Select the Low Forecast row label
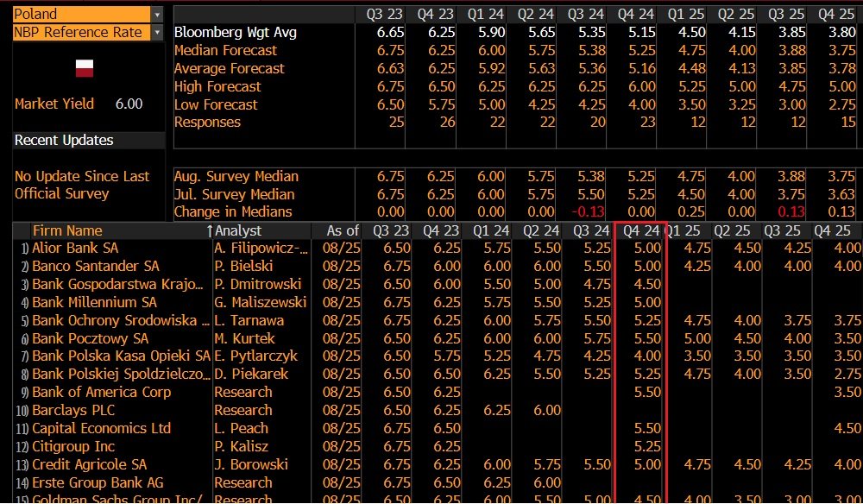 [216, 104]
